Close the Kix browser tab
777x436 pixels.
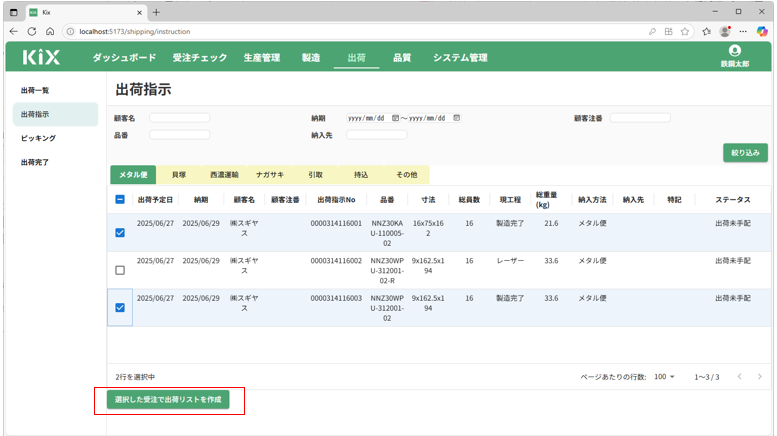coord(139,12)
